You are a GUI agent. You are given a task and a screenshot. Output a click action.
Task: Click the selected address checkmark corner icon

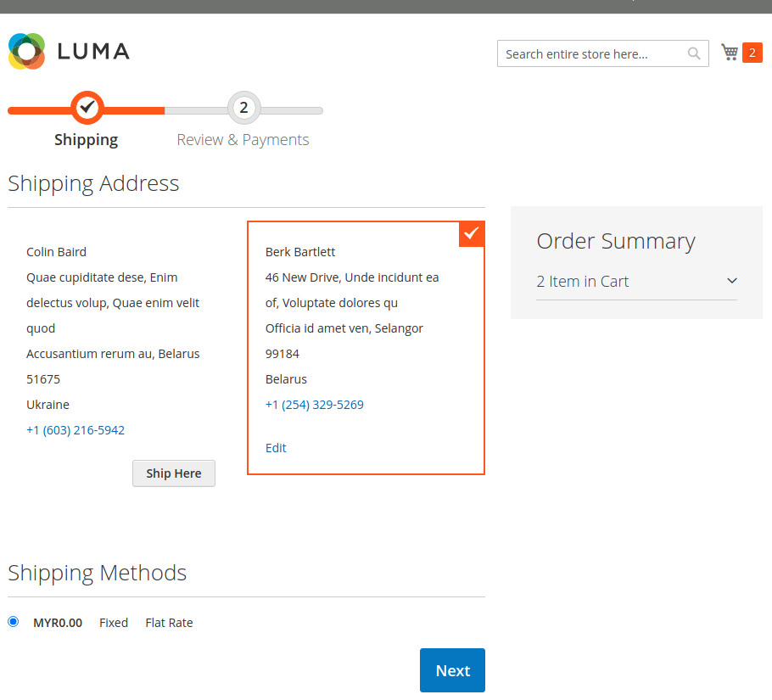pos(473,232)
